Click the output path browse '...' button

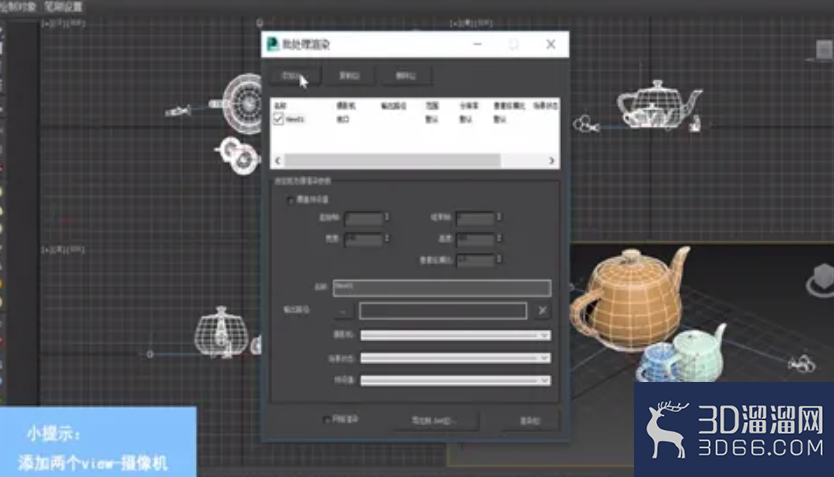(x=344, y=311)
